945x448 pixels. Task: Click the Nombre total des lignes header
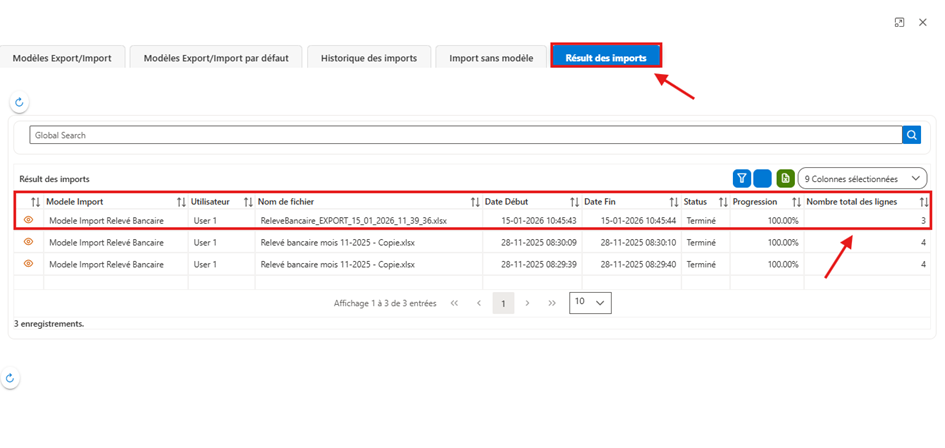pyautogui.click(x=852, y=201)
